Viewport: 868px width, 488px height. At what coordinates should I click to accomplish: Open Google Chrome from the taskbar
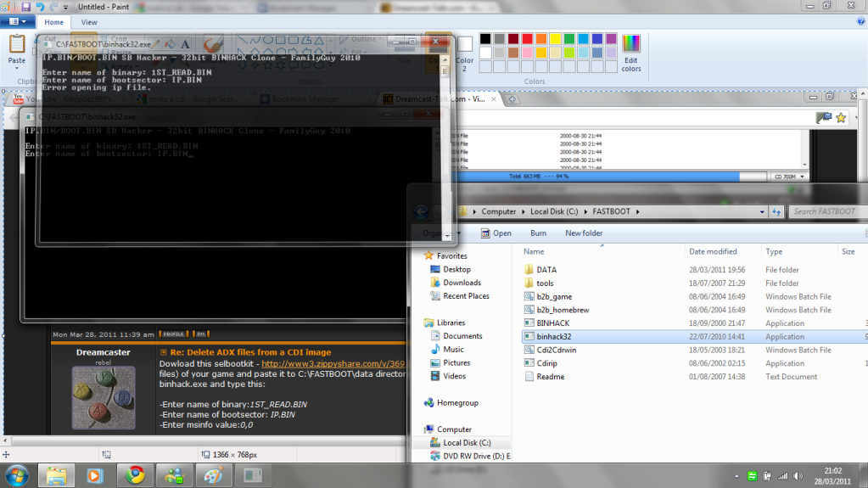point(135,475)
